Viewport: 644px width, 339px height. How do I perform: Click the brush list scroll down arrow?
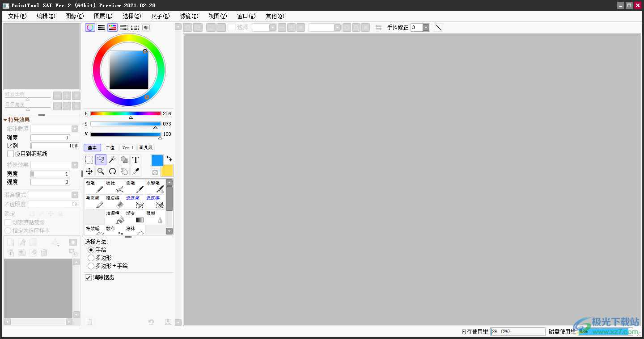click(x=169, y=231)
